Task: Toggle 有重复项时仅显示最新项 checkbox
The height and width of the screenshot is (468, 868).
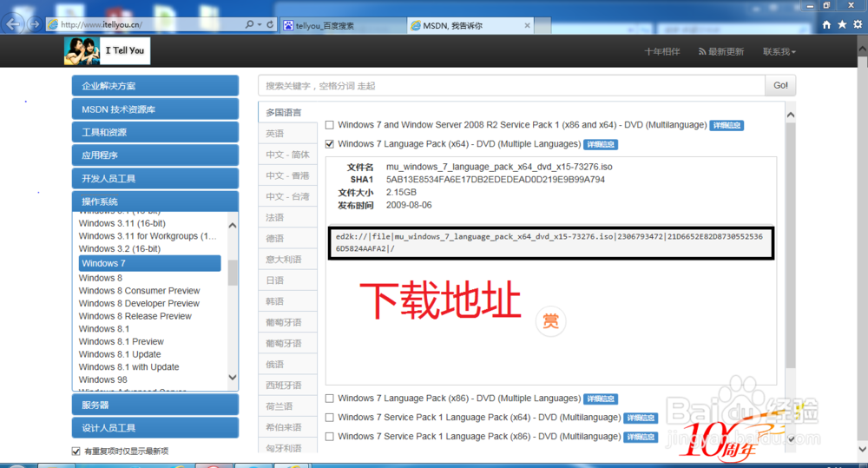Action: point(76,452)
